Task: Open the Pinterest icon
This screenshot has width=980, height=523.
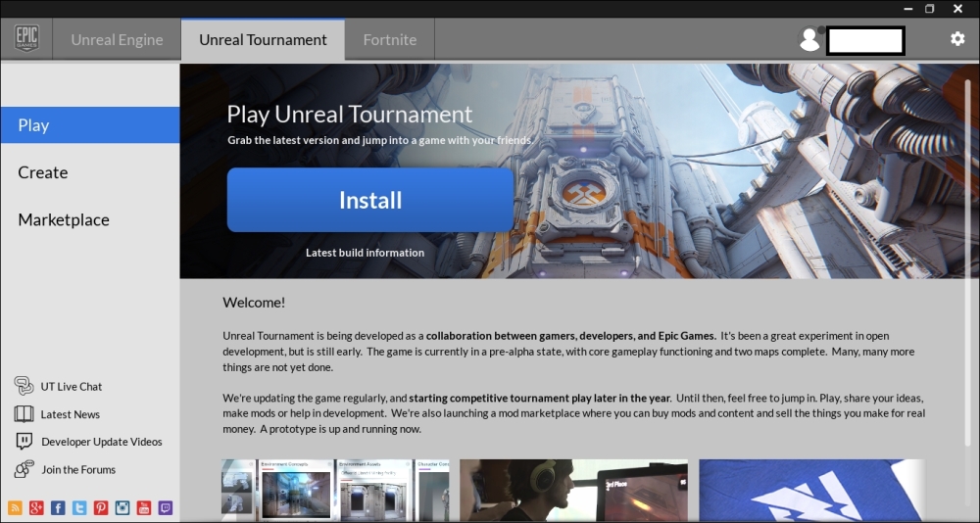Action: click(x=101, y=507)
